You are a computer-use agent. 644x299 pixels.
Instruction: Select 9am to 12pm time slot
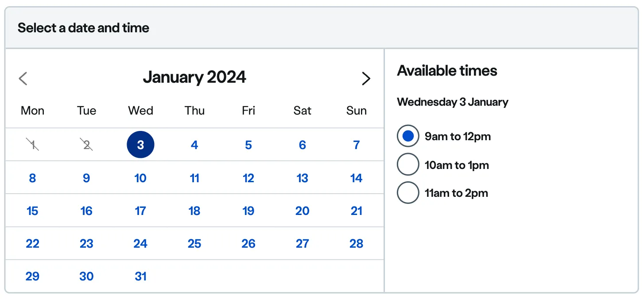click(x=408, y=136)
